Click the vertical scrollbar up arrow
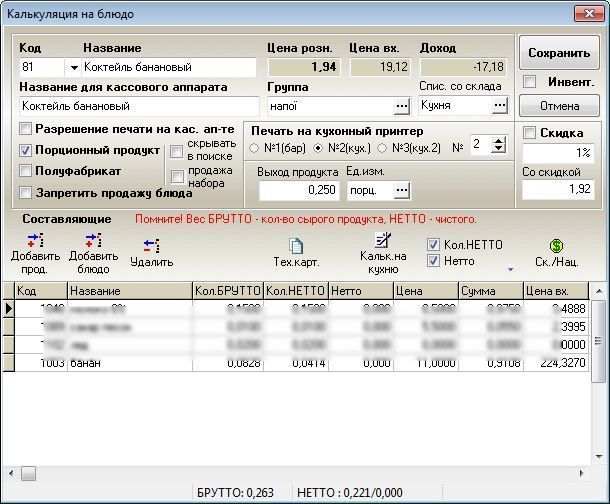The height and width of the screenshot is (504, 610). pyautogui.click(x=599, y=291)
